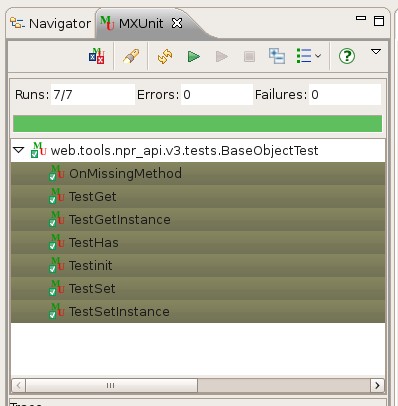Select the TestGet test row

tap(198, 197)
